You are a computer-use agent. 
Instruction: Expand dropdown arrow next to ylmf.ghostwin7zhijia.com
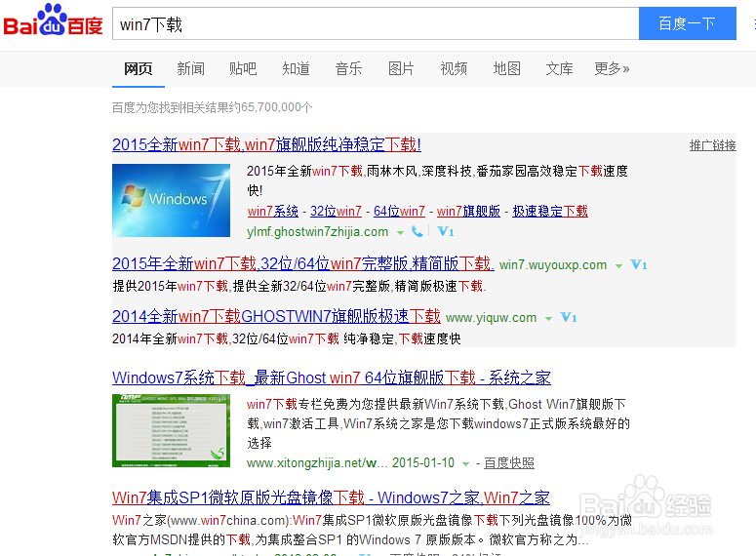[400, 233]
